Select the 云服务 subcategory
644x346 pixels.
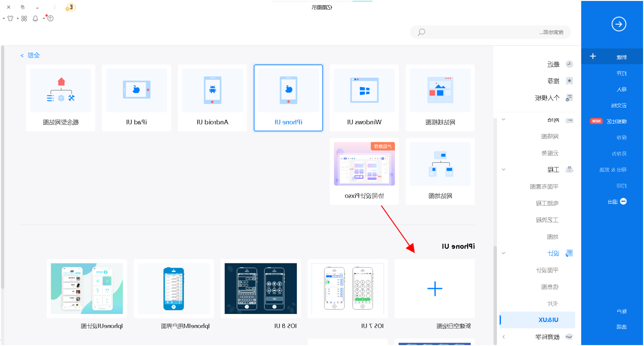click(550, 153)
